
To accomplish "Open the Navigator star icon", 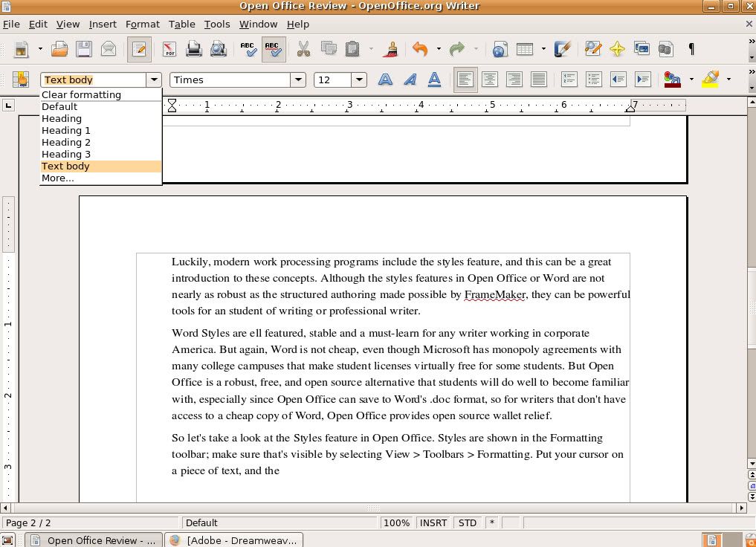I will click(x=617, y=49).
